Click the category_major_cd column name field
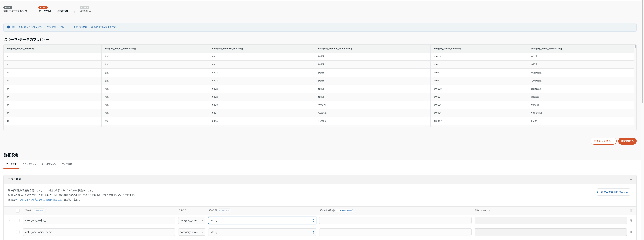Image resolution: width=644 pixels, height=240 pixels. (99, 220)
